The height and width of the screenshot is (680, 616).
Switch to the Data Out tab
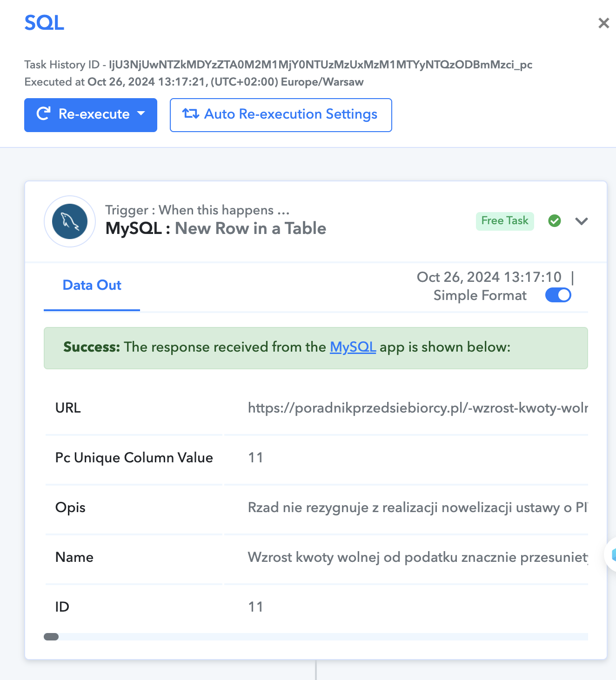[92, 285]
